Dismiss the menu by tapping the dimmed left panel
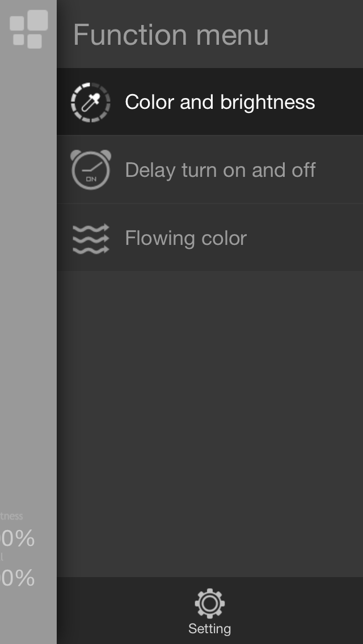Viewport: 363px width, 644px height. click(28, 287)
